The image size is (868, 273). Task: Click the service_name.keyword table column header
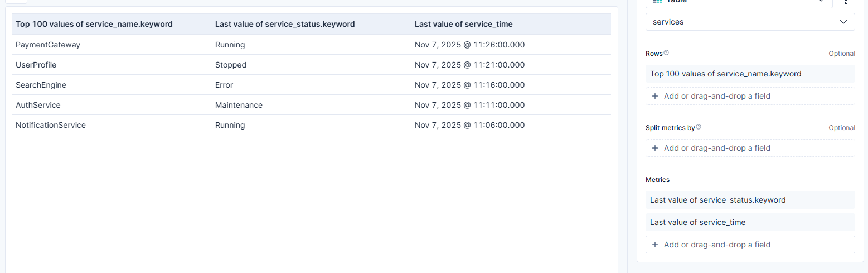94,24
